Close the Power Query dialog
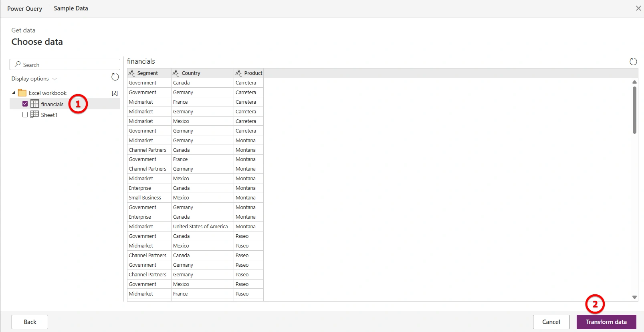Viewport: 644px width, 332px height. pyautogui.click(x=638, y=8)
